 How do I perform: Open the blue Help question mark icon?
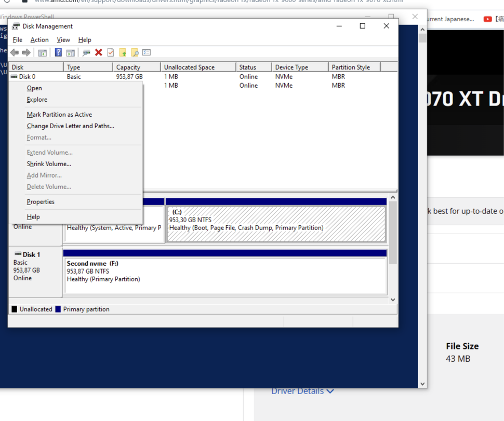pyautogui.click(x=58, y=52)
